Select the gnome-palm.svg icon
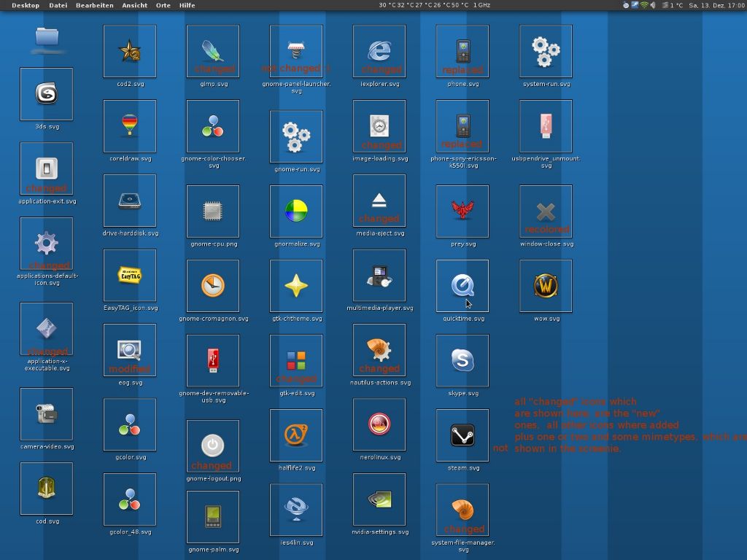747x560 pixels. 213,517
